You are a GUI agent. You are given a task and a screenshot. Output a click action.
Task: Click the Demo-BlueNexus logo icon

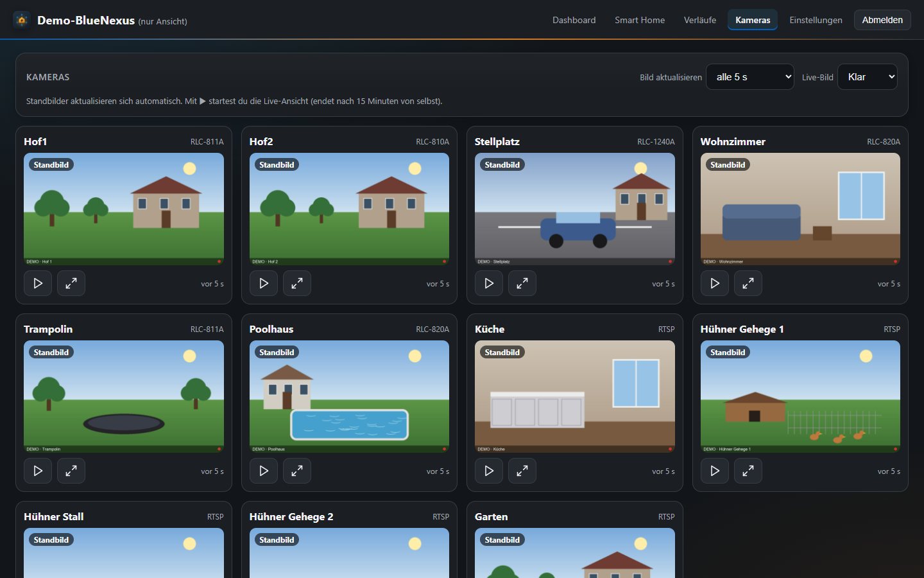22,20
